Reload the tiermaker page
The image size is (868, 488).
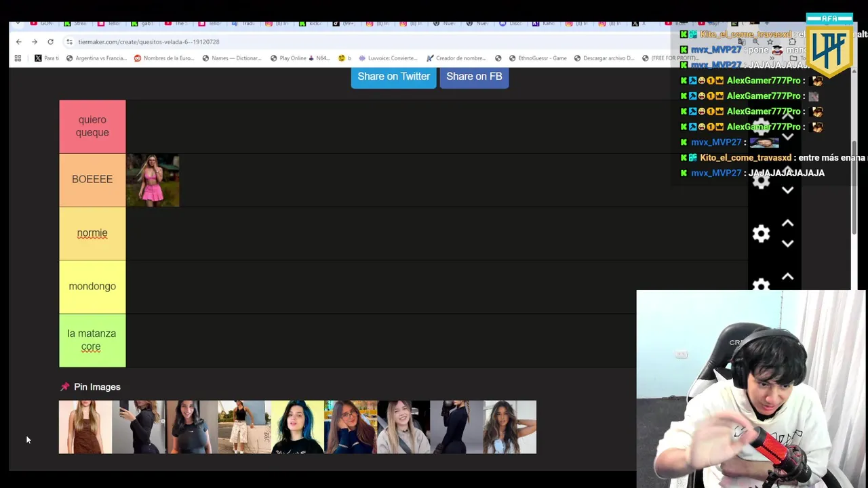pos(50,42)
